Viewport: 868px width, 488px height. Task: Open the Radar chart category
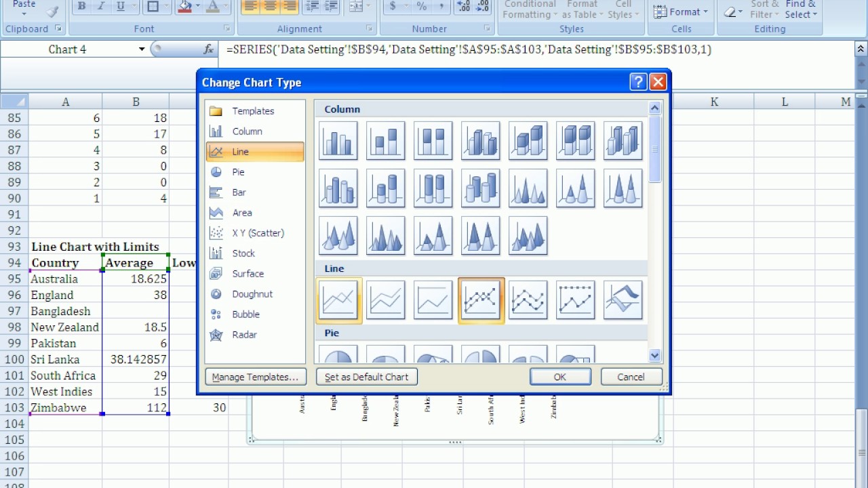point(255,335)
